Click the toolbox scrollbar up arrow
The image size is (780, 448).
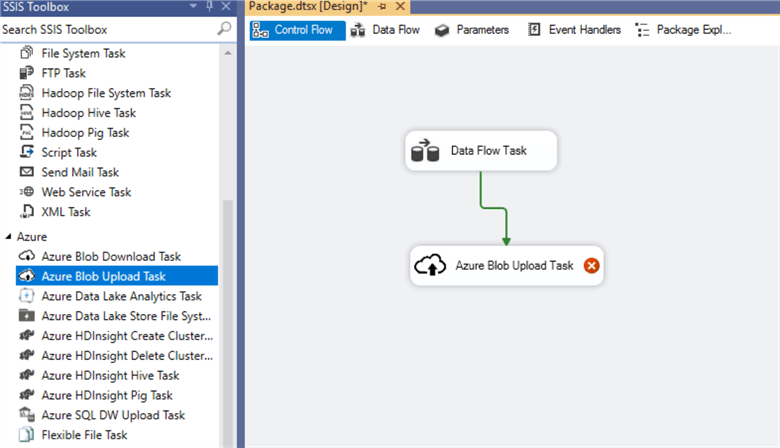tap(228, 53)
